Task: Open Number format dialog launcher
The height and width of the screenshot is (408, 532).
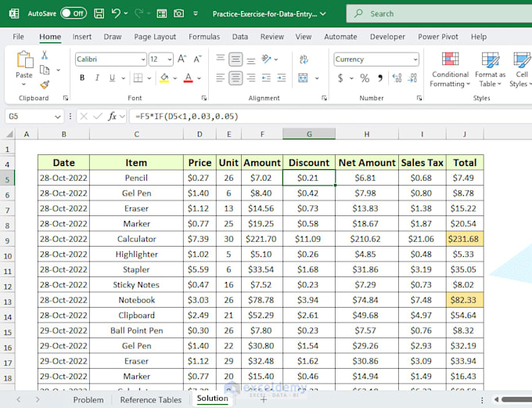Action: pos(419,98)
